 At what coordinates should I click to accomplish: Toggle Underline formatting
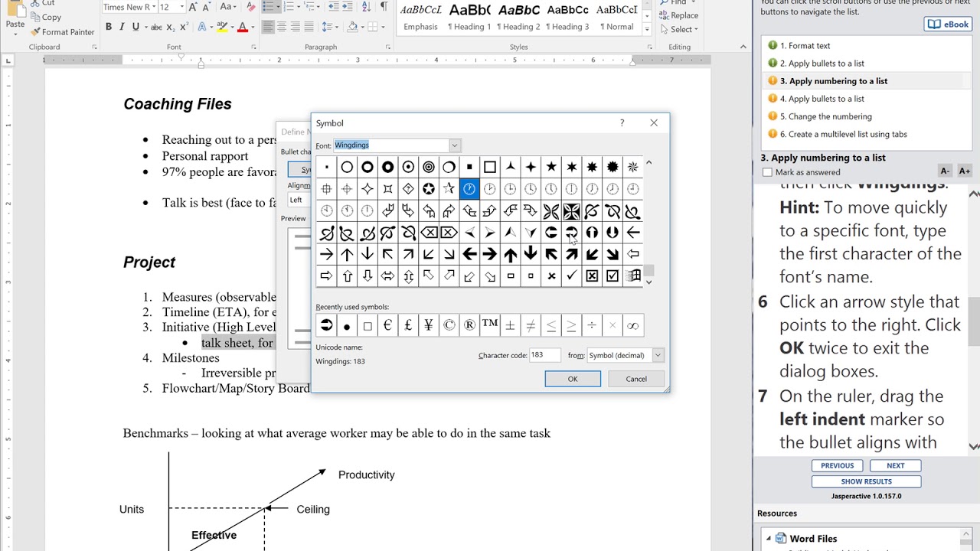[136, 27]
